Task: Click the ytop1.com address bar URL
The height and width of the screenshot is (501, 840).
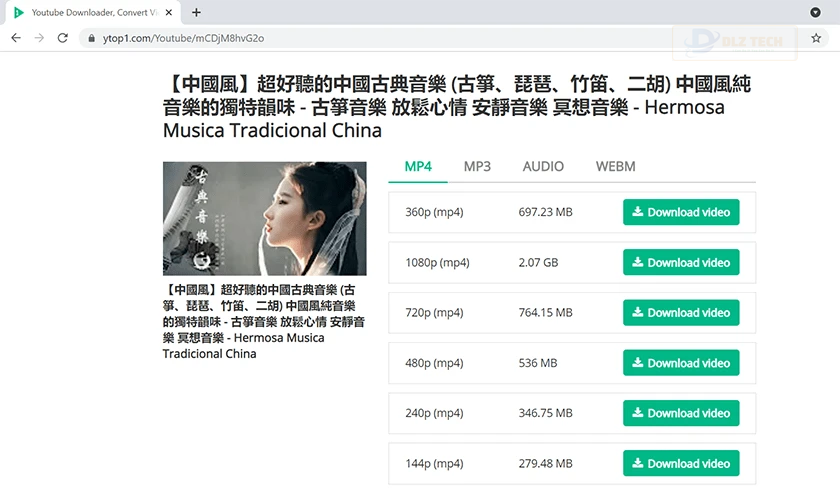Action: [183, 38]
